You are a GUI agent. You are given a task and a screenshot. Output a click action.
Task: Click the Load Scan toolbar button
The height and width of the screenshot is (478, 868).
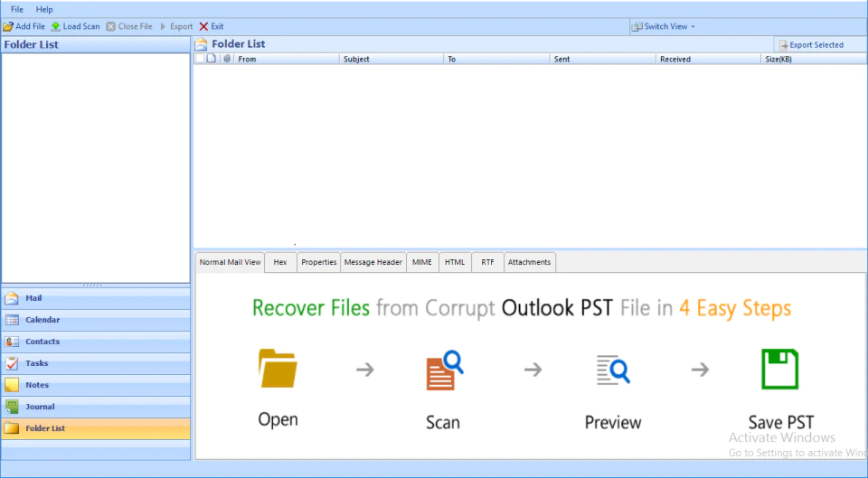(x=75, y=26)
